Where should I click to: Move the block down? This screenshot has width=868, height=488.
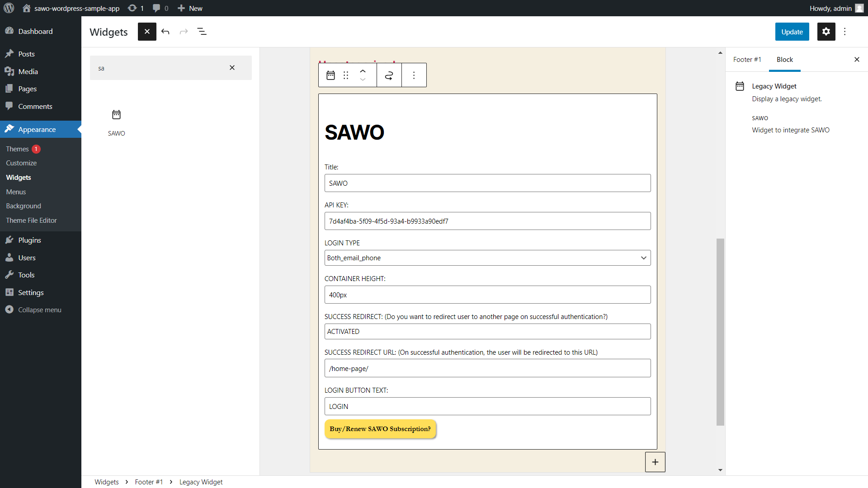pyautogui.click(x=363, y=80)
